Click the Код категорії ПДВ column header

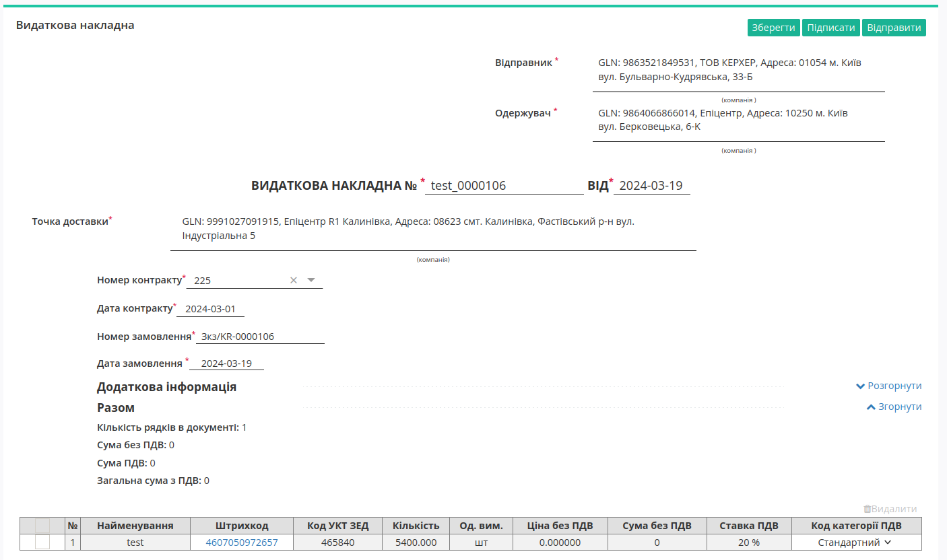pos(856,526)
